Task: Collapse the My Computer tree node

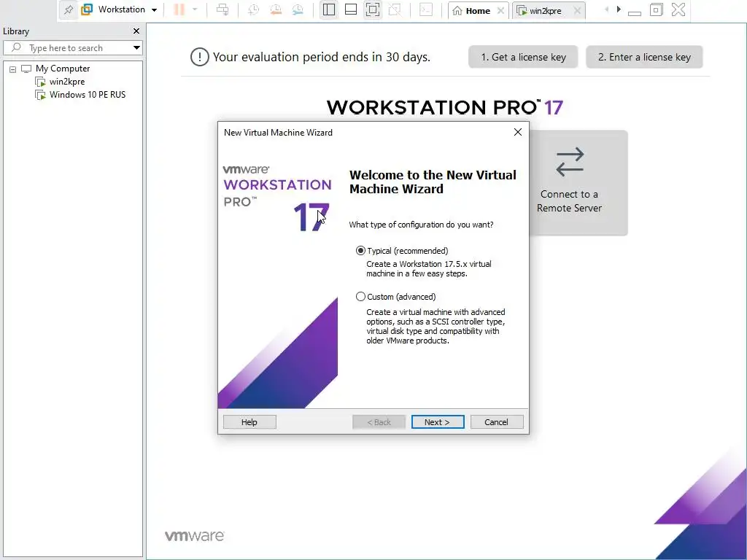Action: tap(13, 69)
